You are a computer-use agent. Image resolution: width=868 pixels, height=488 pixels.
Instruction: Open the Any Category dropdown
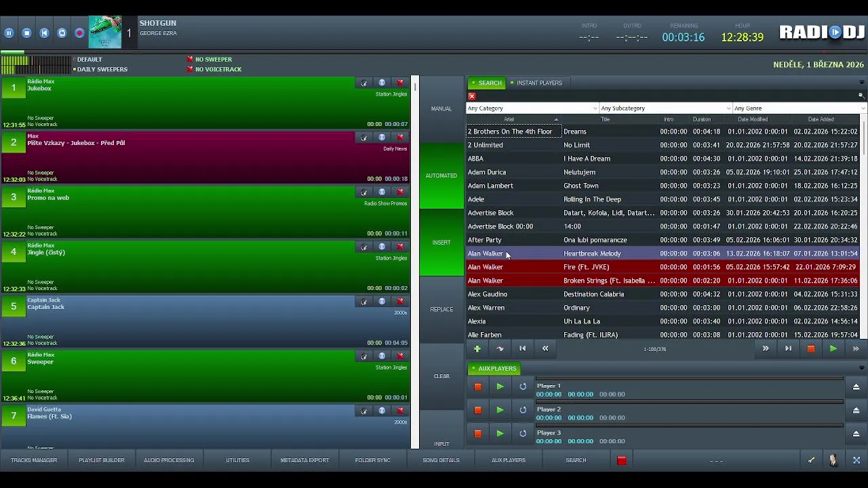pos(532,108)
